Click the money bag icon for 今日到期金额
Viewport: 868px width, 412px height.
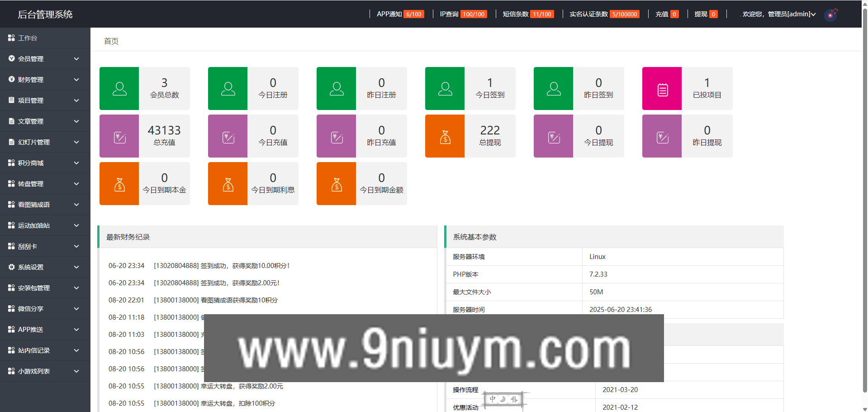(x=337, y=184)
